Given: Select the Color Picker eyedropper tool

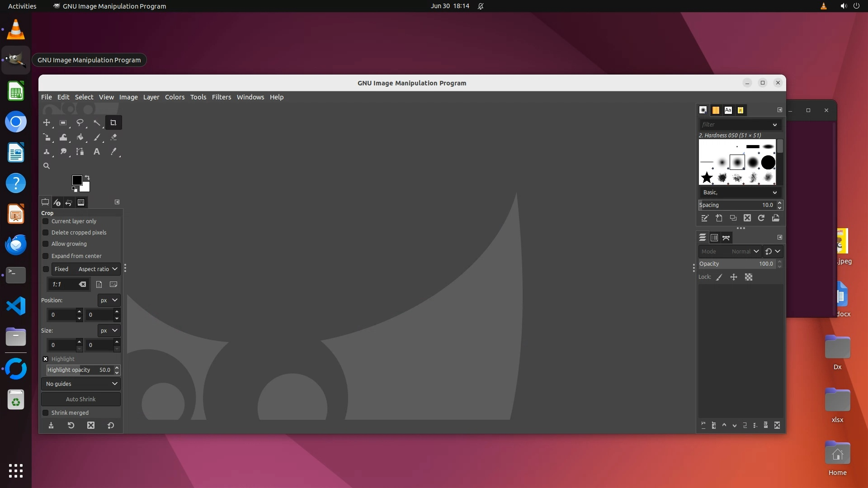Looking at the screenshot, I should (x=113, y=152).
